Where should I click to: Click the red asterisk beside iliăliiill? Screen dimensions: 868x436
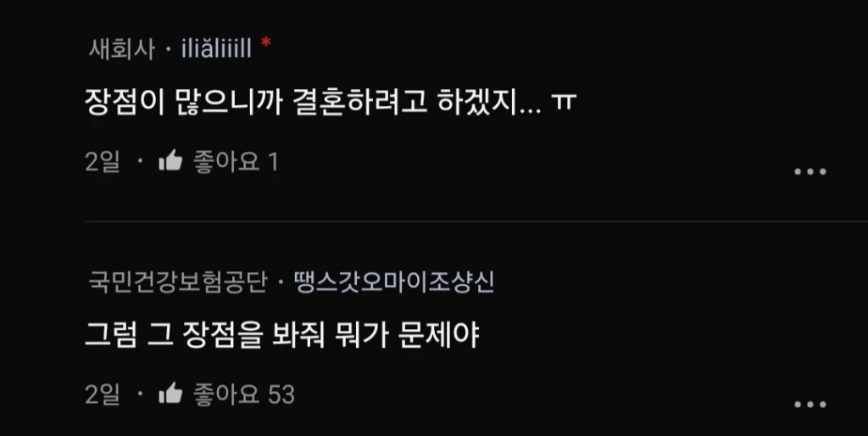(265, 44)
